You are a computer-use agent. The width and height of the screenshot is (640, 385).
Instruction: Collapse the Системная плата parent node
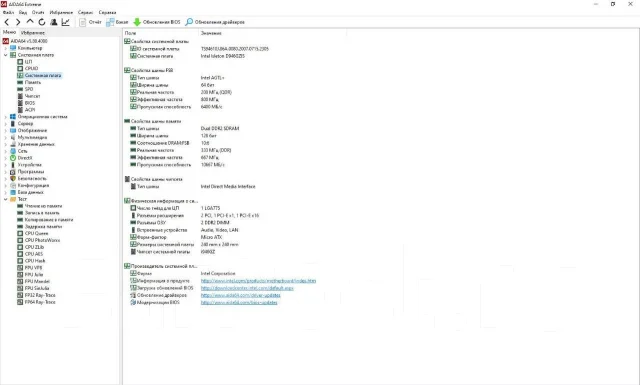tap(5, 55)
